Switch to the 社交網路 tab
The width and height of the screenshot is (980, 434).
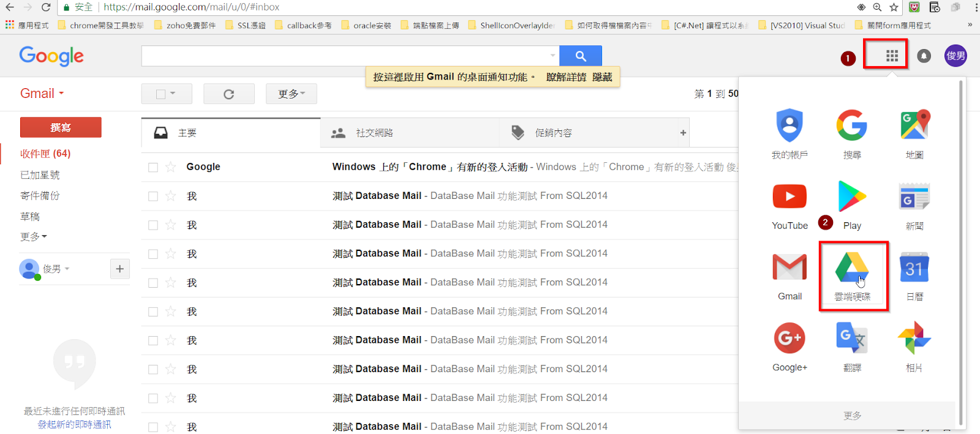[410, 133]
